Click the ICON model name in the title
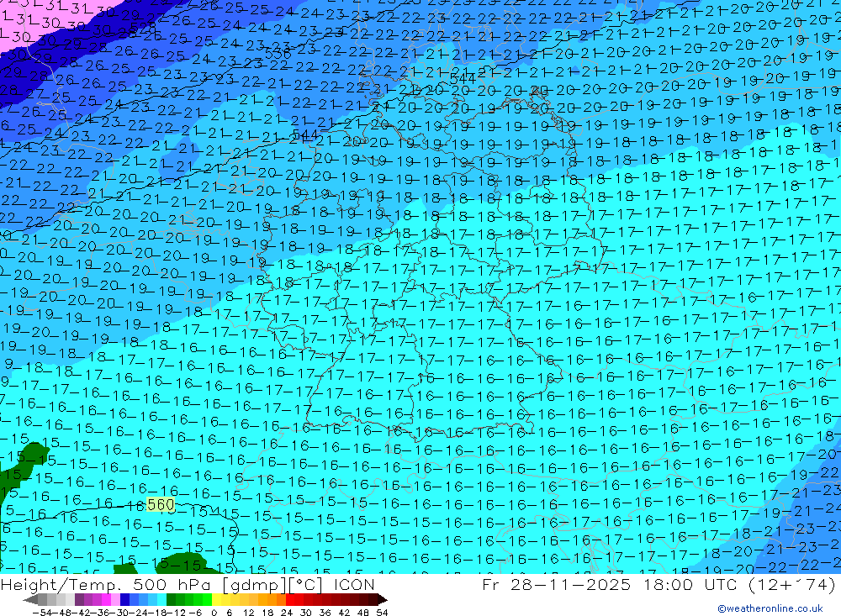This screenshot has height=616, width=841. [354, 585]
